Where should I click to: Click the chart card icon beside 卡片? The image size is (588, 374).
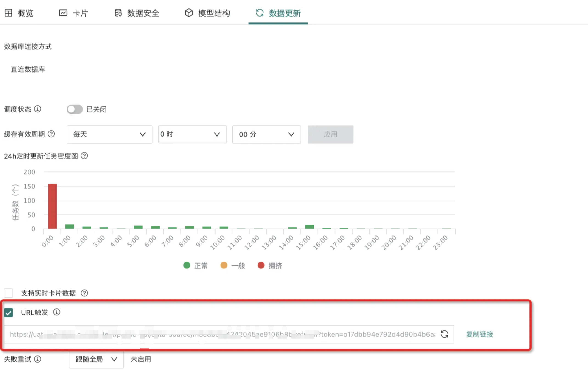63,13
